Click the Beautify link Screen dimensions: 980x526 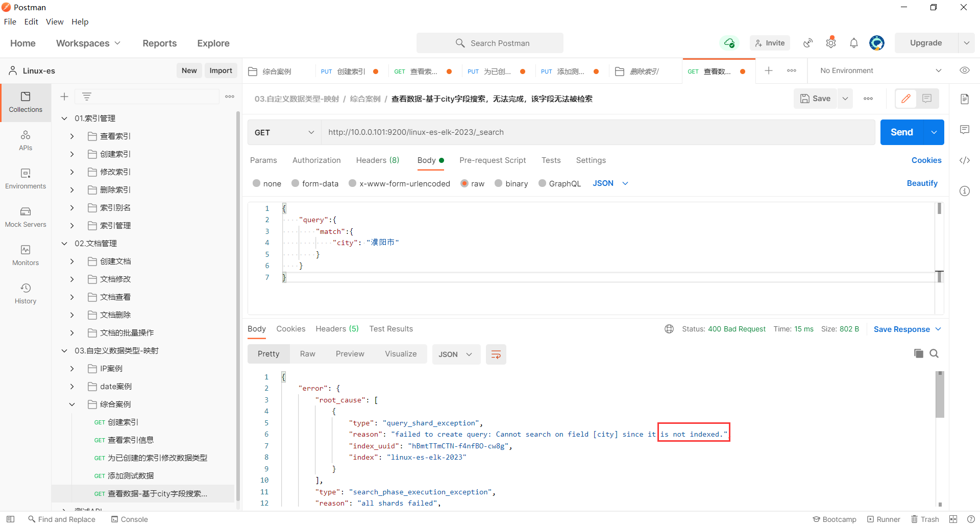coord(922,183)
